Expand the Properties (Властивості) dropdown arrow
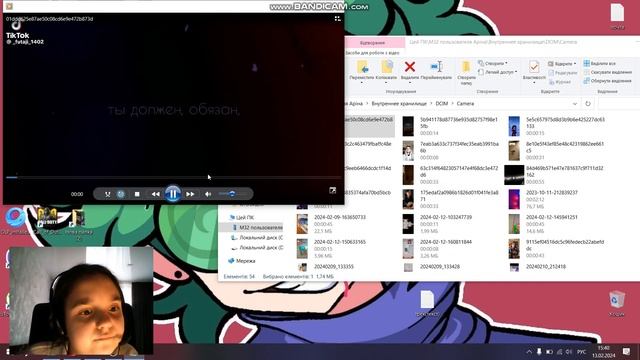This screenshot has height=360, width=640. (x=534, y=83)
